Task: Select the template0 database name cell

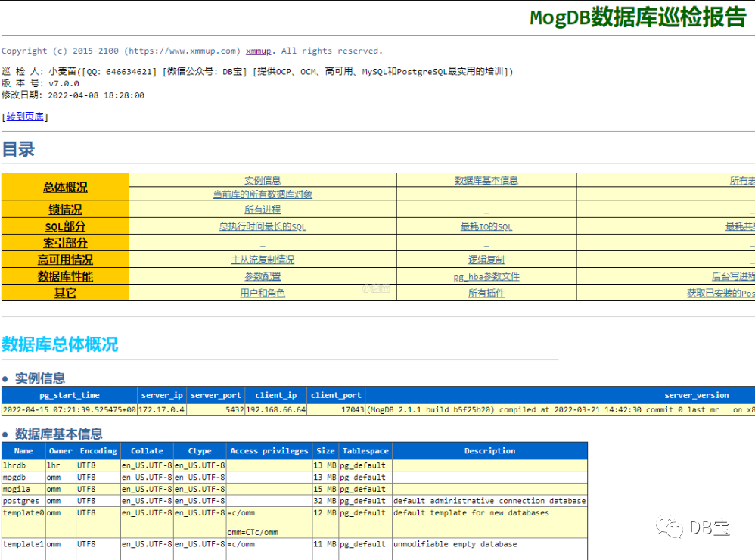Action: pos(23,522)
